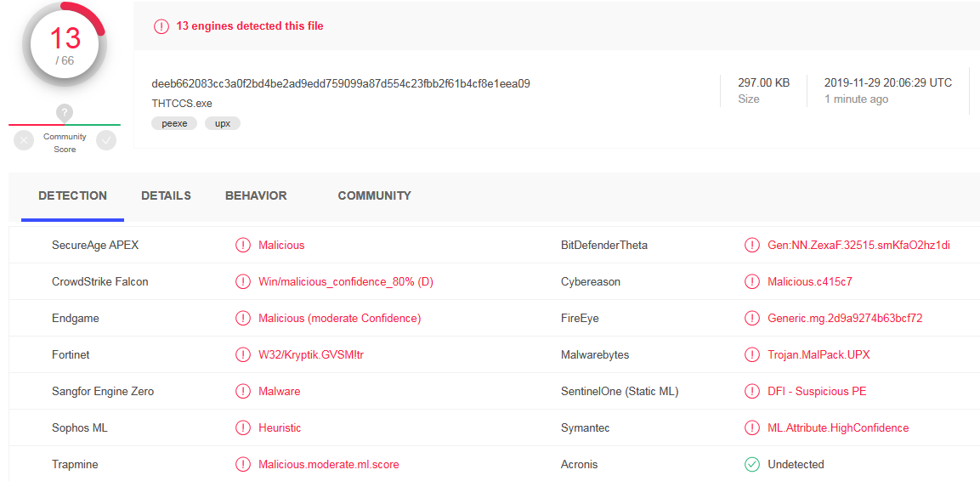Screen dimensions: 980x481
Task: Click the question mark community score marker
Action: point(65,114)
